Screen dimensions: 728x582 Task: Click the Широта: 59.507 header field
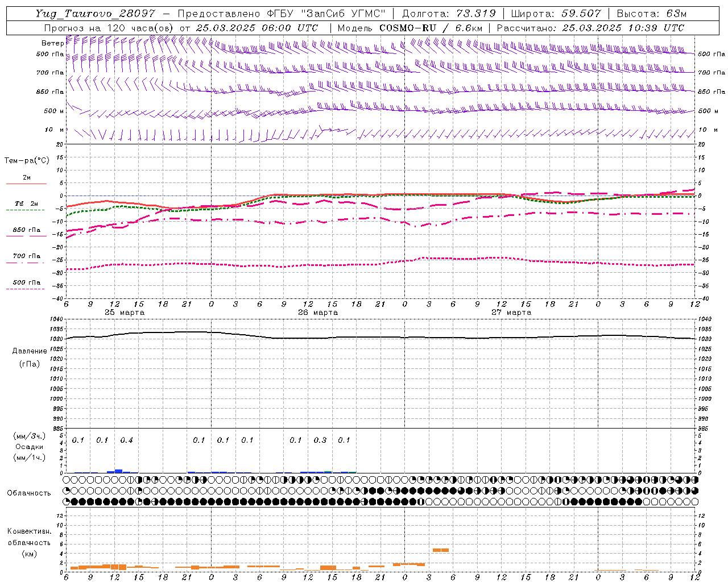click(556, 14)
